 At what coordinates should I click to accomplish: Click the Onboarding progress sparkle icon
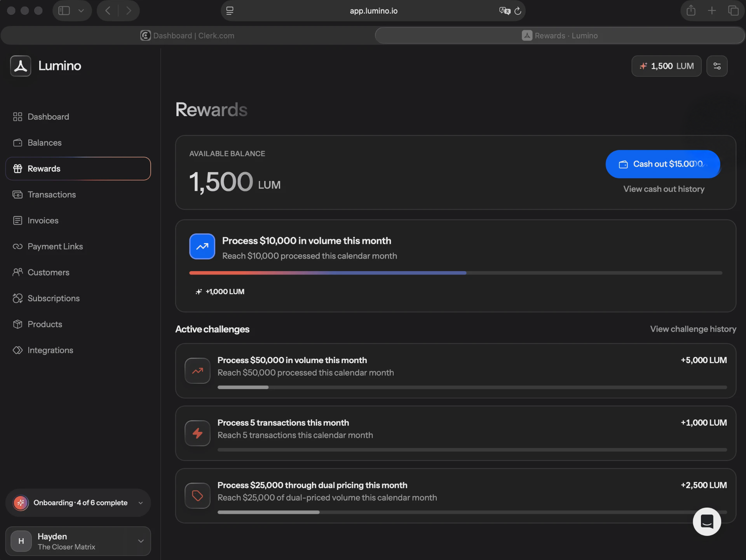coord(21,503)
